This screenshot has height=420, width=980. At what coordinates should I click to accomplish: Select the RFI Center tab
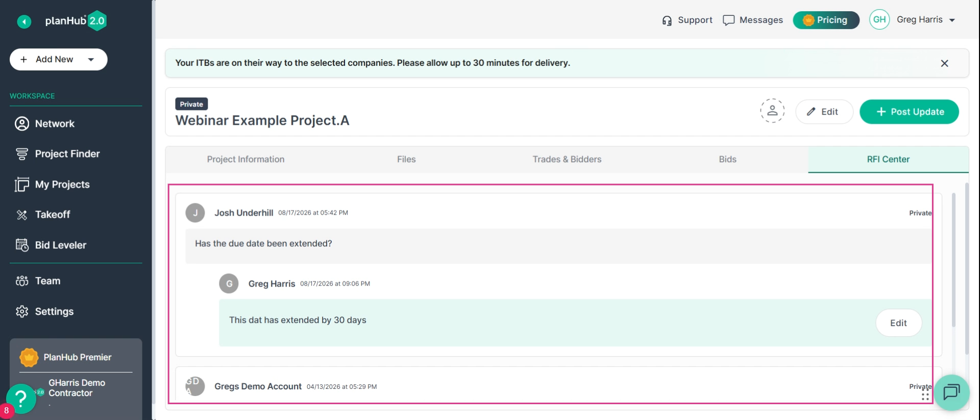tap(888, 159)
